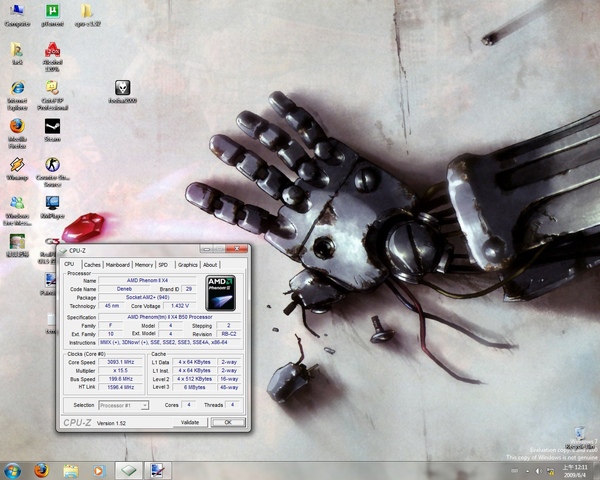Image resolution: width=600 pixels, height=480 pixels.
Task: Launch Winamp from the desktop
Action: coord(17,168)
